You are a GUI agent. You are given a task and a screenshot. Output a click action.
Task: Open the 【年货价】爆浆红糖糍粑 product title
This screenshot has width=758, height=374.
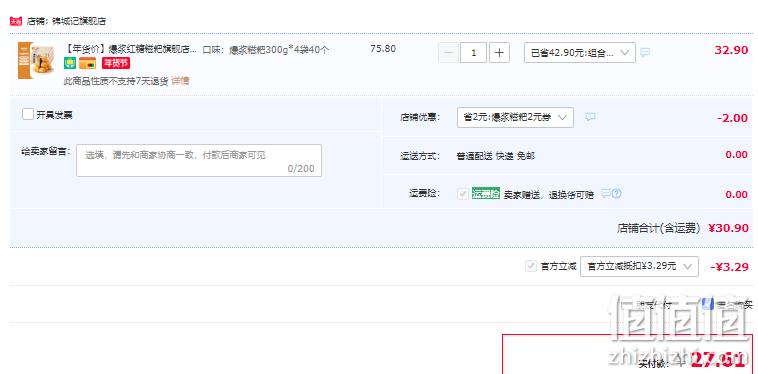tap(130, 49)
